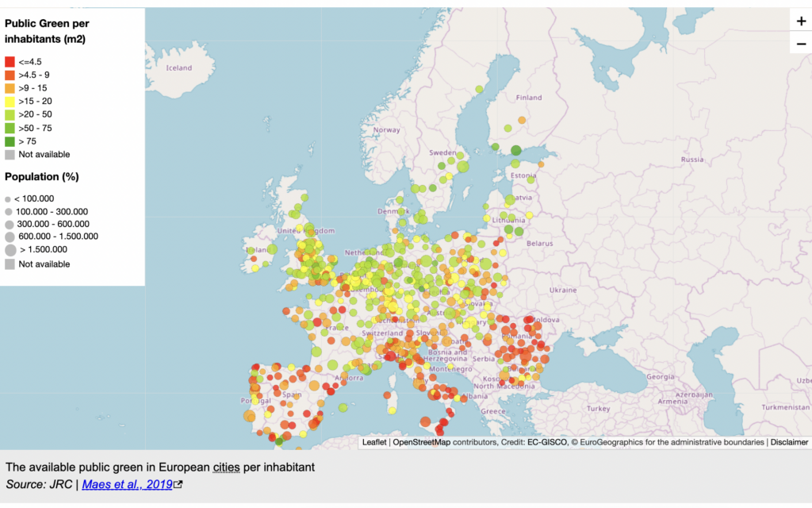Click the < 100.000 population circle icon
This screenshot has height=508, width=812.
pyautogui.click(x=8, y=199)
